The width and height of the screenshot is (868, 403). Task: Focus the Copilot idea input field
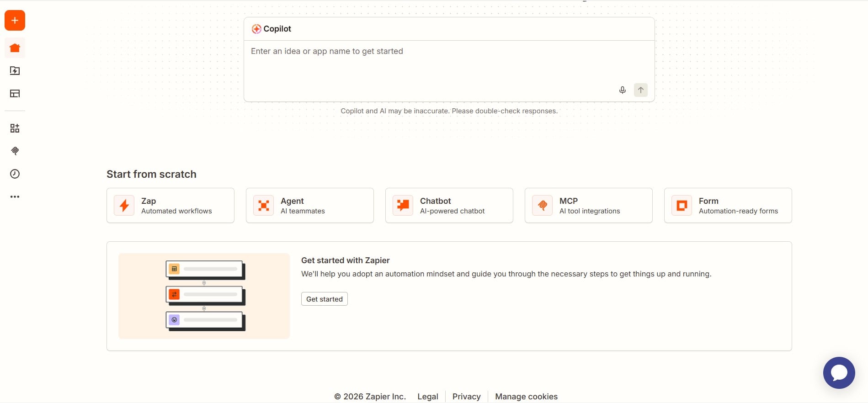[x=449, y=71]
